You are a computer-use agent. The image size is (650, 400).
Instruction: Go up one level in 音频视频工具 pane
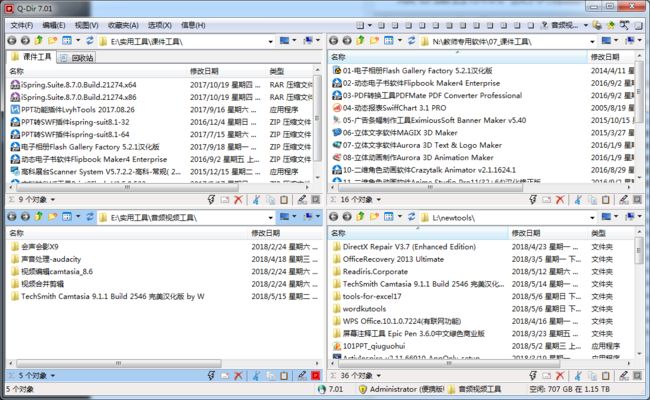click(x=39, y=217)
